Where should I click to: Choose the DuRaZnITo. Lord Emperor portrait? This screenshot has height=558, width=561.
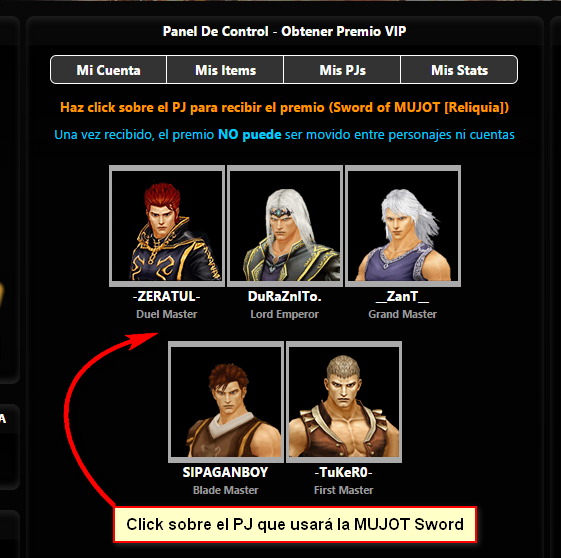(x=285, y=226)
